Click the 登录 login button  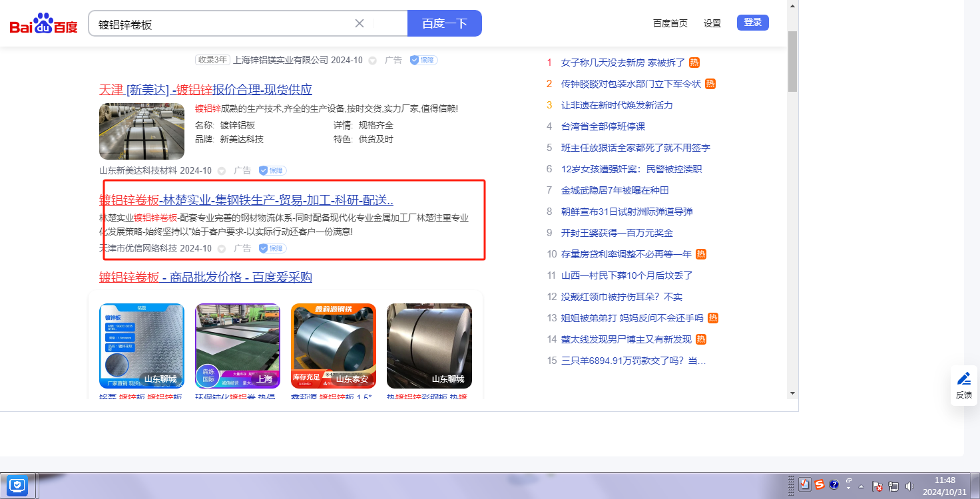(753, 23)
